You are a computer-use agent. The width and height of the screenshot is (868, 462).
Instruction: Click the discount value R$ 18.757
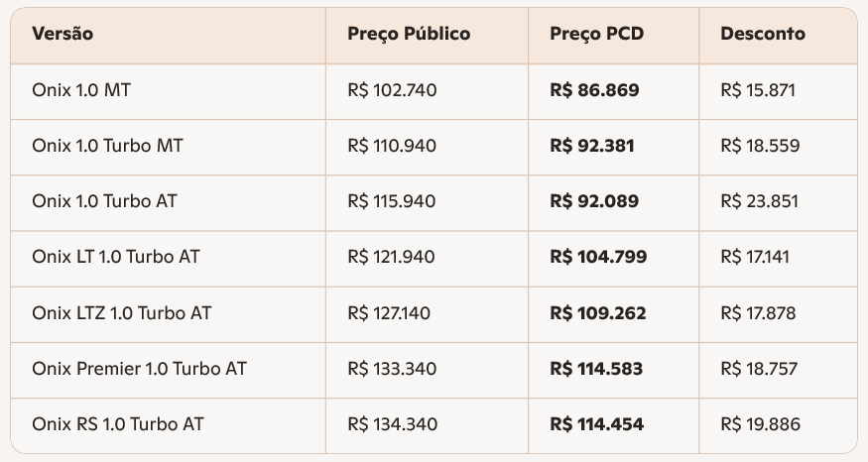[x=759, y=369]
